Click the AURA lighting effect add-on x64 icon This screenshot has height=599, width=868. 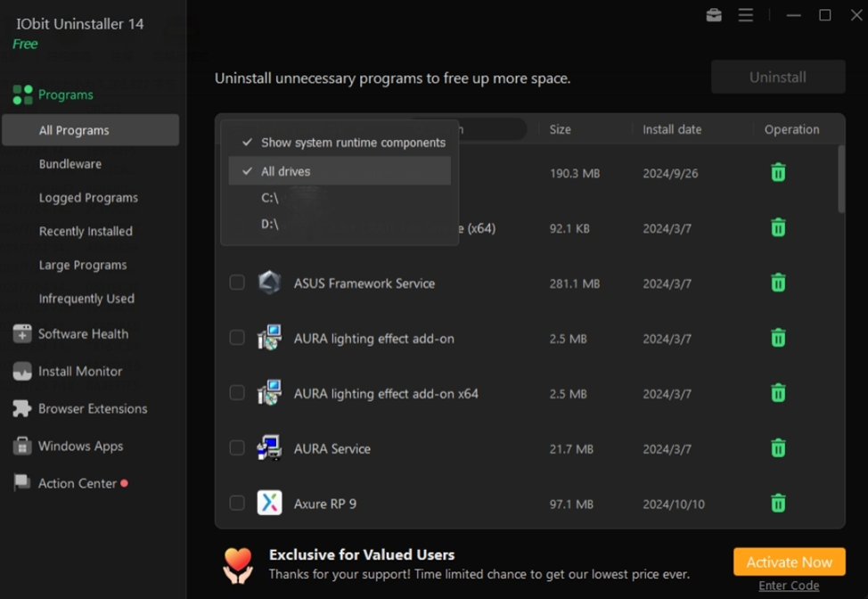coord(270,392)
